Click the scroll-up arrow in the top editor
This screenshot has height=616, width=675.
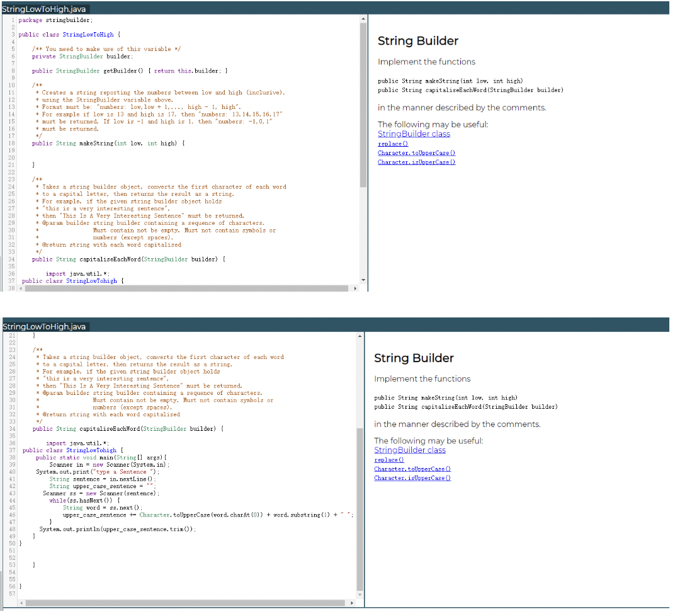(x=363, y=19)
